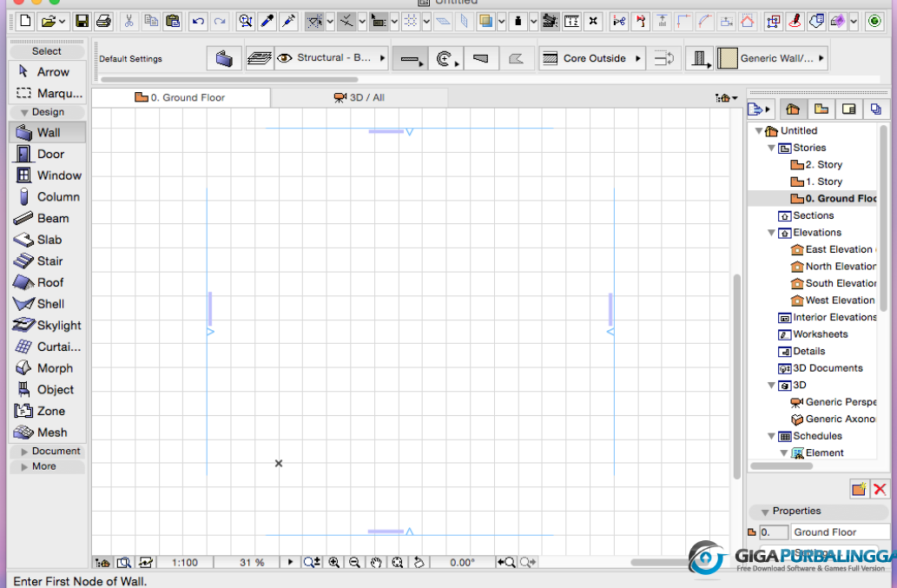The width and height of the screenshot is (897, 588).
Task: Click the hand Pan icon in the bottom bar
Action: click(375, 562)
